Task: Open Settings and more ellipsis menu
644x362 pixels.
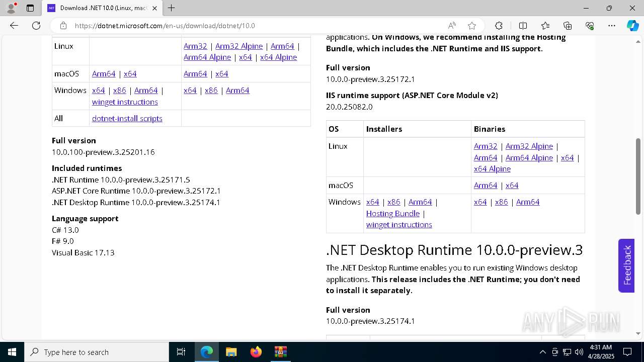Action: [612, 26]
